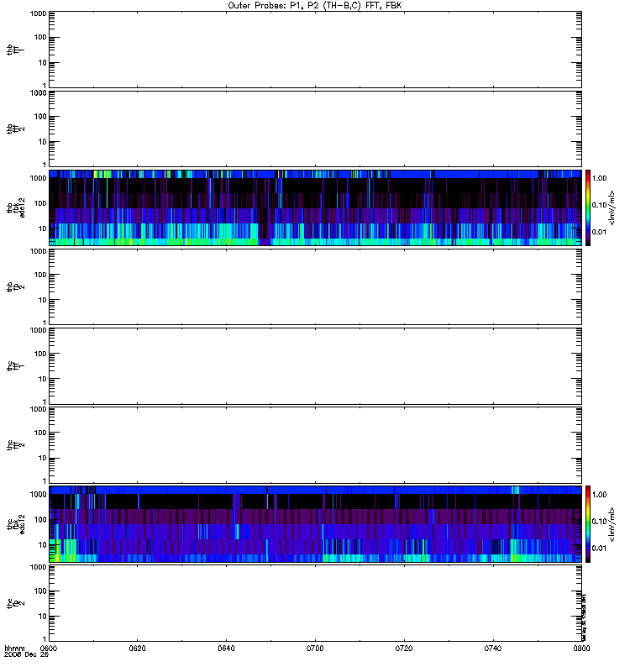Click the 1000 tick of thb fbk edc12 panel
The image size is (630, 672).
click(38, 178)
